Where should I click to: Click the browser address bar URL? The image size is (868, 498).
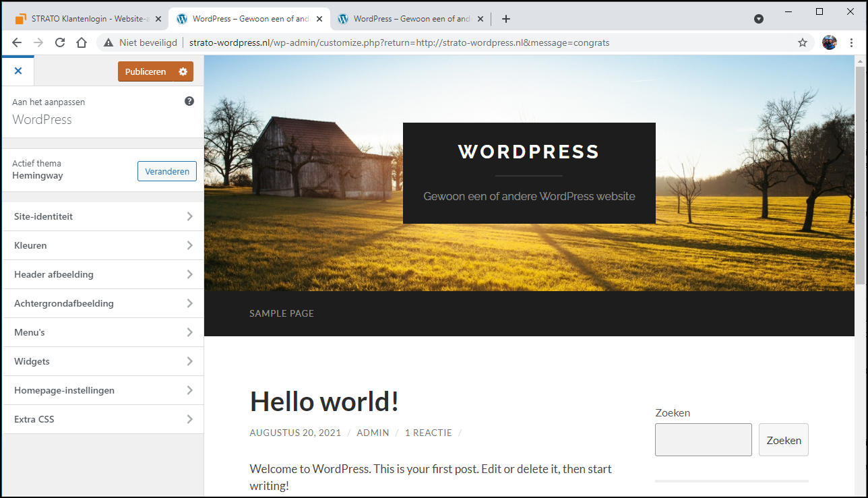tap(399, 42)
